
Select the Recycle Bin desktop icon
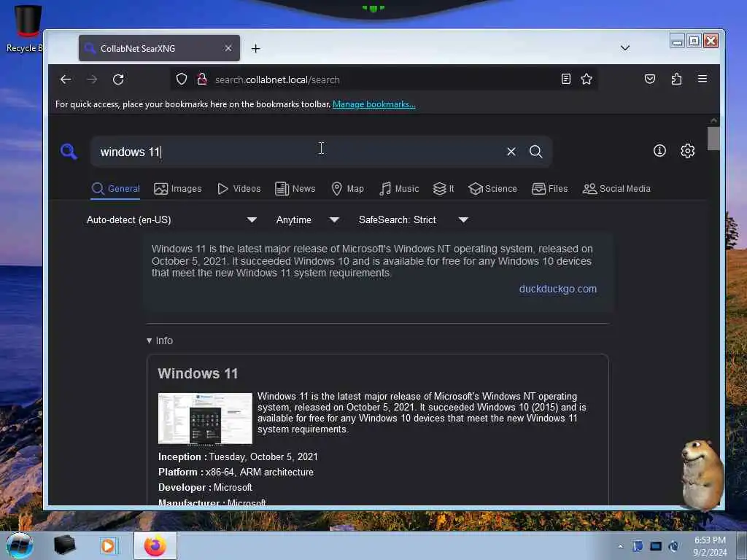(x=26, y=28)
